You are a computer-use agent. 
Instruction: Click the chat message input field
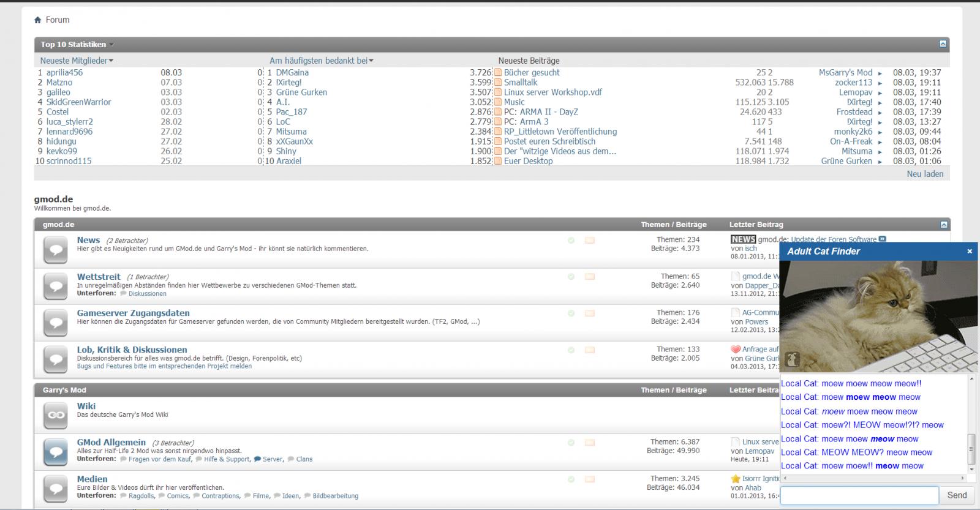pos(859,495)
